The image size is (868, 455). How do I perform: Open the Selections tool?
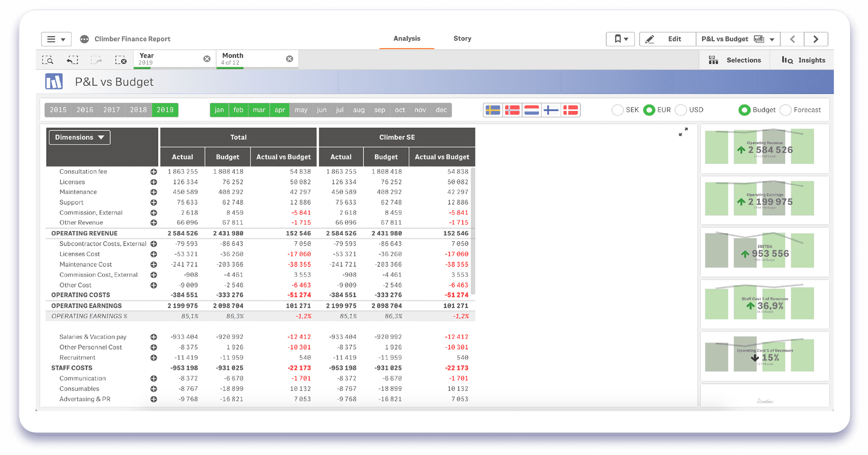(735, 60)
